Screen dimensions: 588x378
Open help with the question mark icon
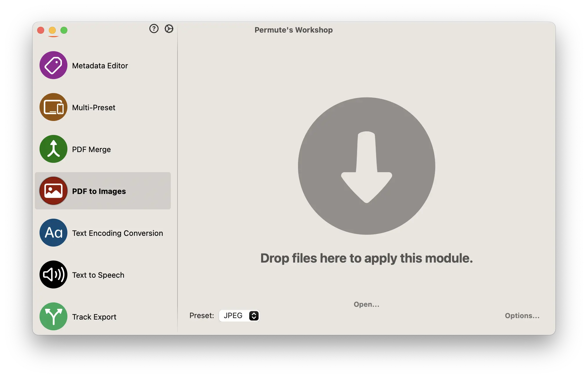(x=154, y=28)
